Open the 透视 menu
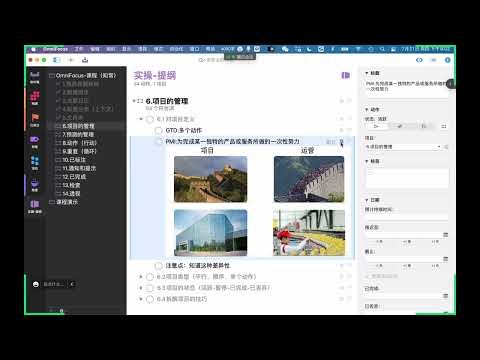480x360 pixels. click(x=142, y=49)
